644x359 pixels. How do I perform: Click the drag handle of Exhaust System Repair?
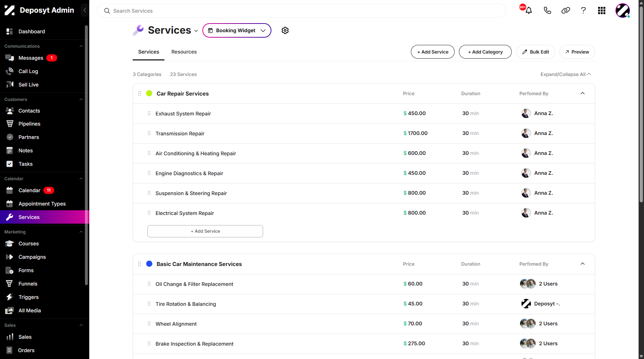[x=149, y=113]
